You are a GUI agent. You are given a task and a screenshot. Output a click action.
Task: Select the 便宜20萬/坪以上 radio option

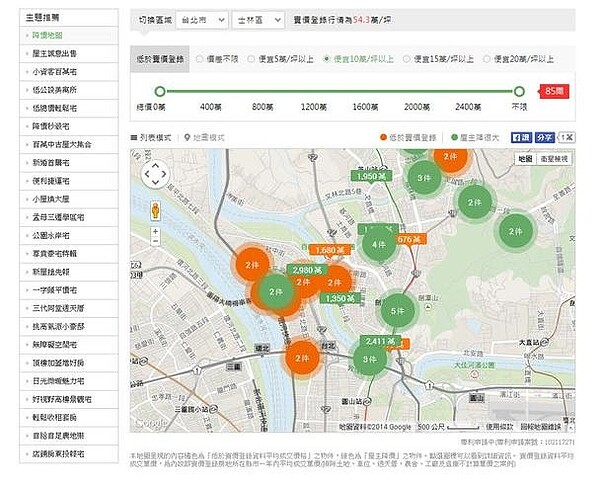coord(487,59)
